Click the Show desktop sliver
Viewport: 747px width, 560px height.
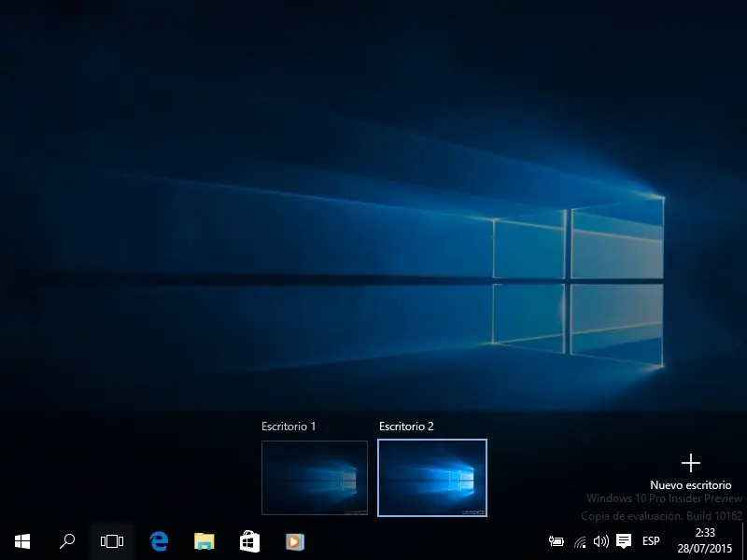pyautogui.click(x=743, y=541)
